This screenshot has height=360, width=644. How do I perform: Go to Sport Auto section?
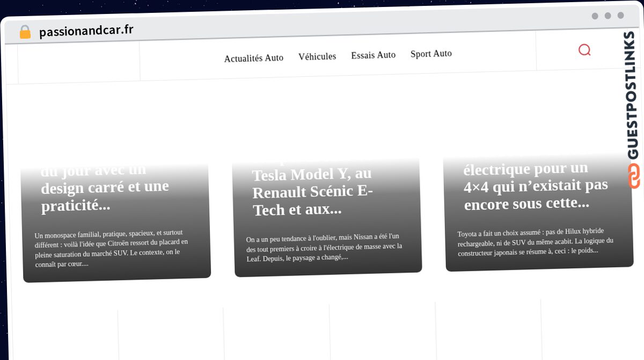(431, 54)
